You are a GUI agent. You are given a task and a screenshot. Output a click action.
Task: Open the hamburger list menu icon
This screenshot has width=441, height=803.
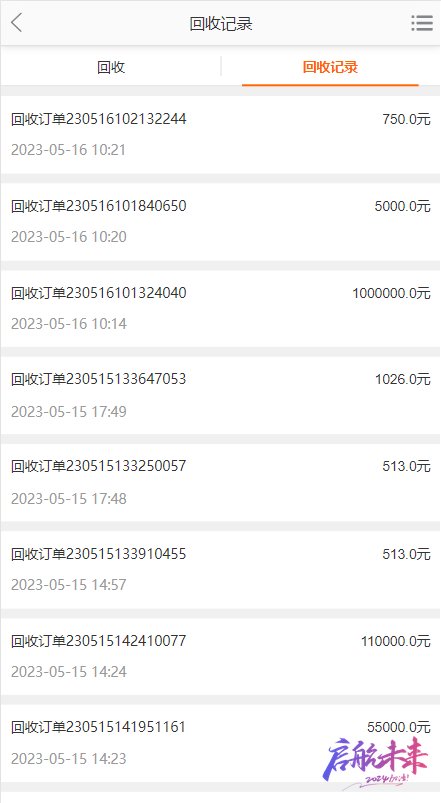pyautogui.click(x=422, y=23)
